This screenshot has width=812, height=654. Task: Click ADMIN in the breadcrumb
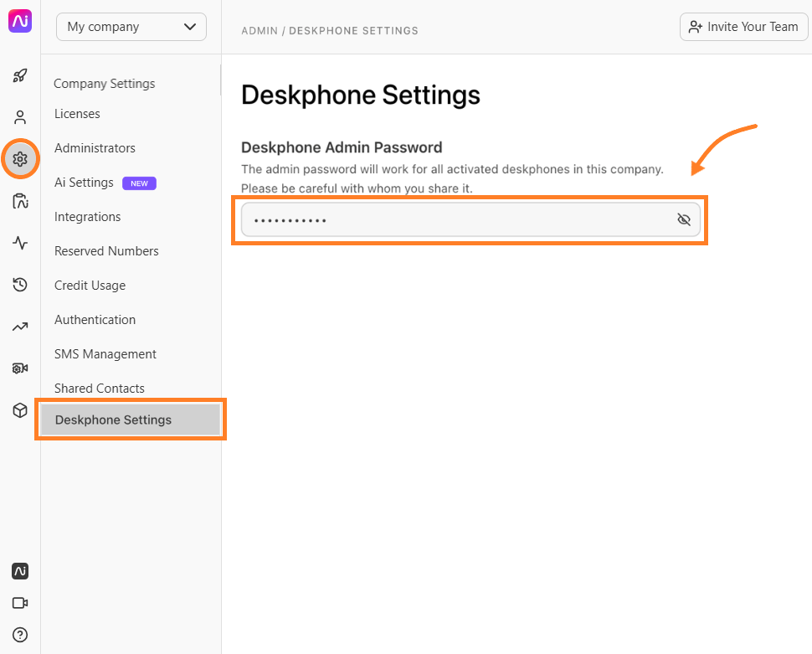click(260, 31)
